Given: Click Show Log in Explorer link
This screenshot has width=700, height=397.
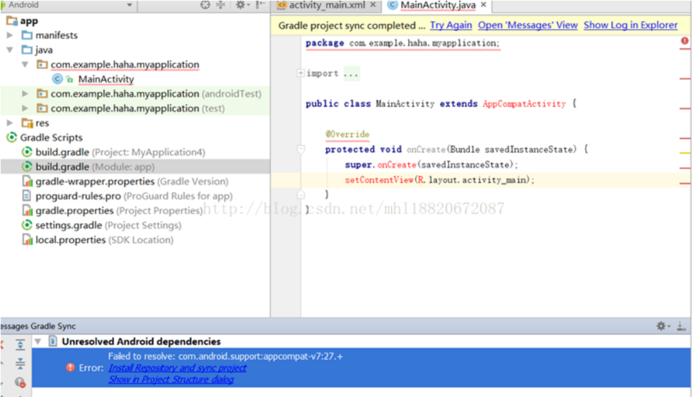Looking at the screenshot, I should point(630,25).
